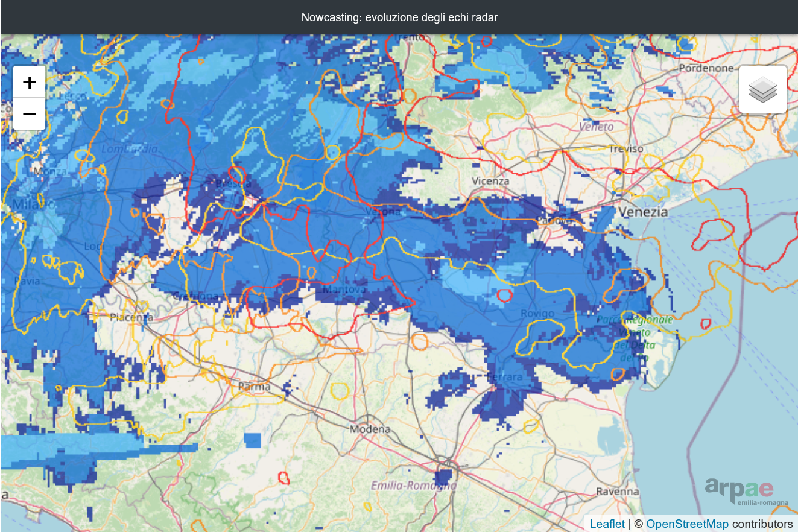The image size is (798, 532).
Task: Click the Pordenone city label
Action: click(706, 68)
